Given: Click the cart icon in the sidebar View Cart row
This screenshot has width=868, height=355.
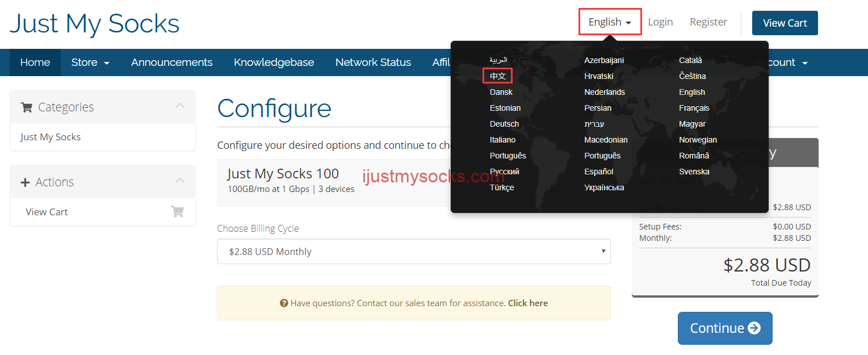Looking at the screenshot, I should [x=177, y=212].
